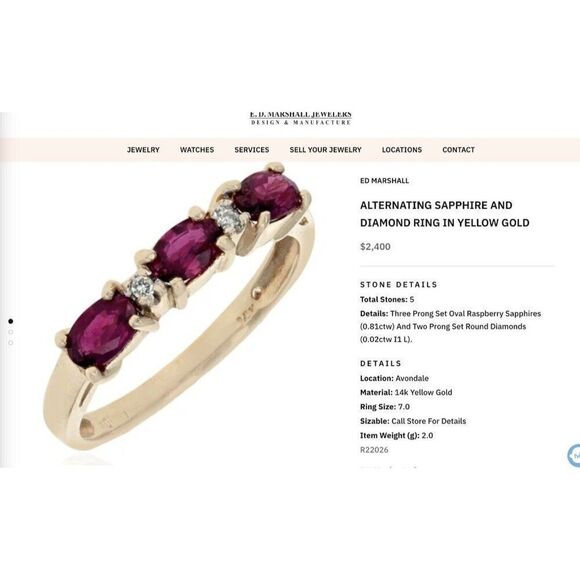Open Sell Your Jewelry page

[325, 150]
